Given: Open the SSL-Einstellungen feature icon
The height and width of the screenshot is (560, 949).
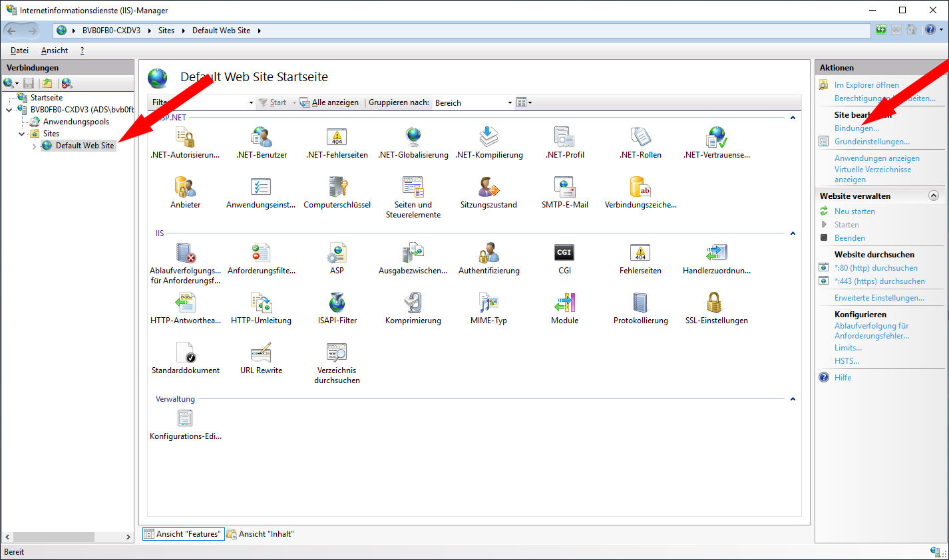Looking at the screenshot, I should 715,303.
